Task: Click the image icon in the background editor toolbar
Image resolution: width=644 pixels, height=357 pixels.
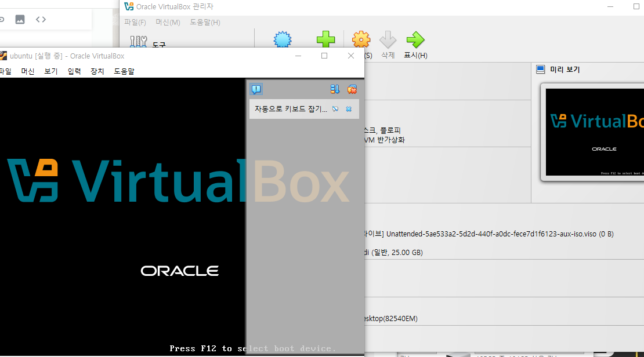Action: (20, 19)
